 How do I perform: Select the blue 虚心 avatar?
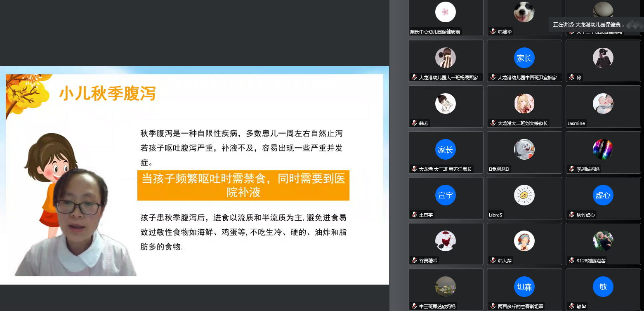(x=603, y=195)
